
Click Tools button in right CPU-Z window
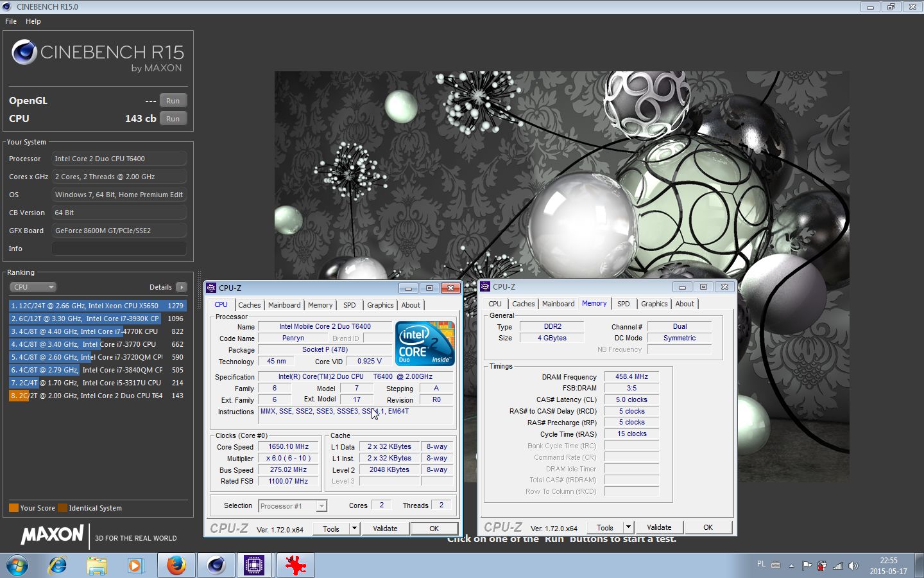tap(605, 527)
